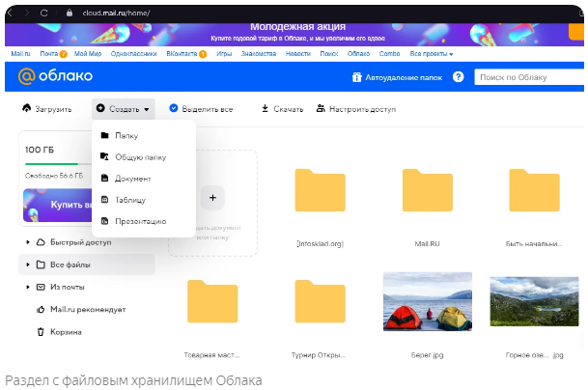Open the Новости link
This screenshot has width=588, height=390.
[x=298, y=54]
